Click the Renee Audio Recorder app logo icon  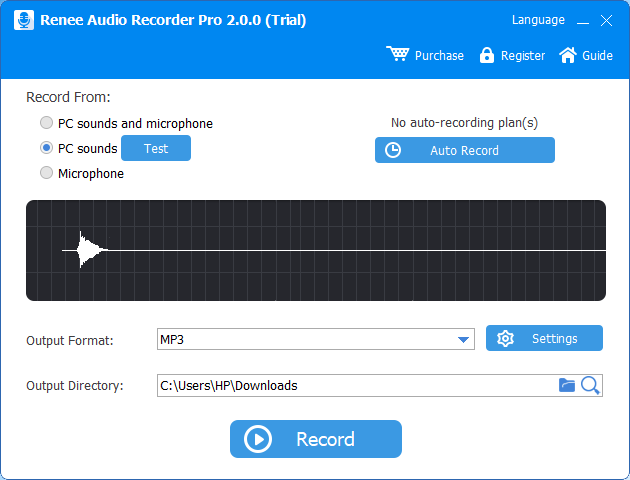point(24,20)
